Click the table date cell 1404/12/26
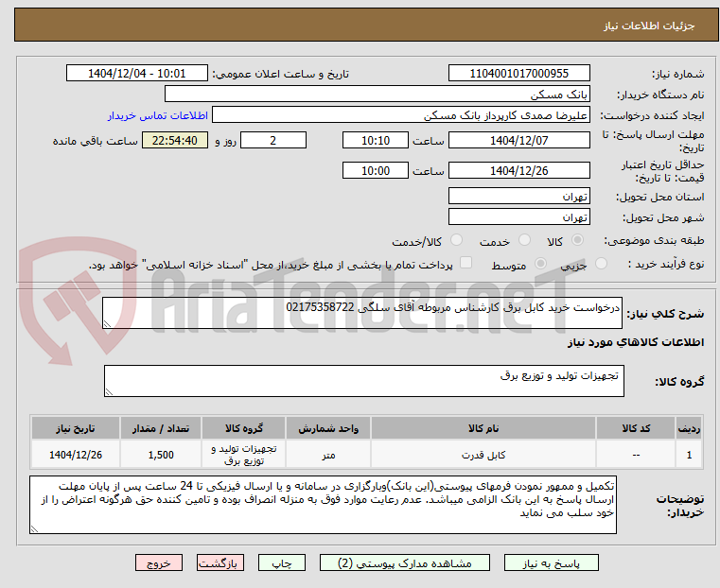Screen dimensions: 720x588 (x=76, y=455)
